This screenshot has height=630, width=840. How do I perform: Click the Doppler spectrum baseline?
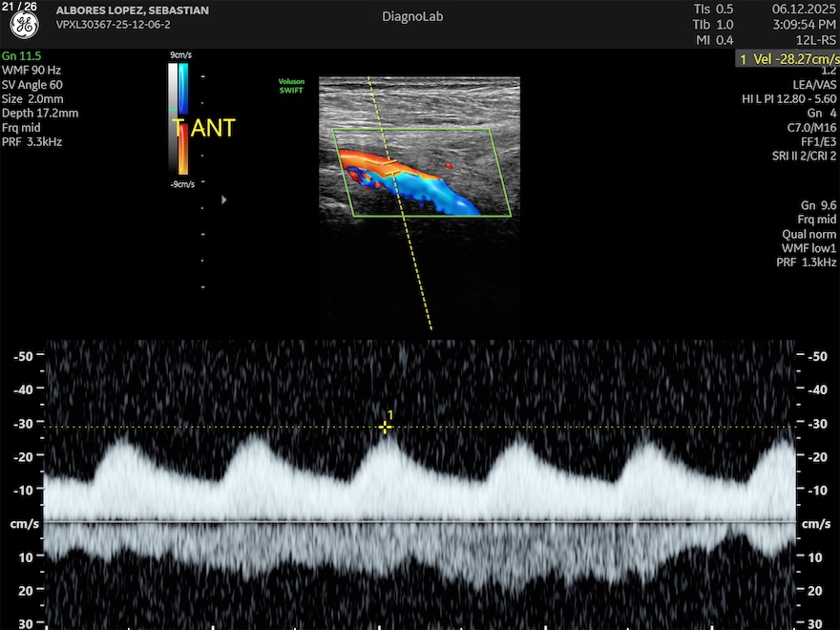coord(420,521)
